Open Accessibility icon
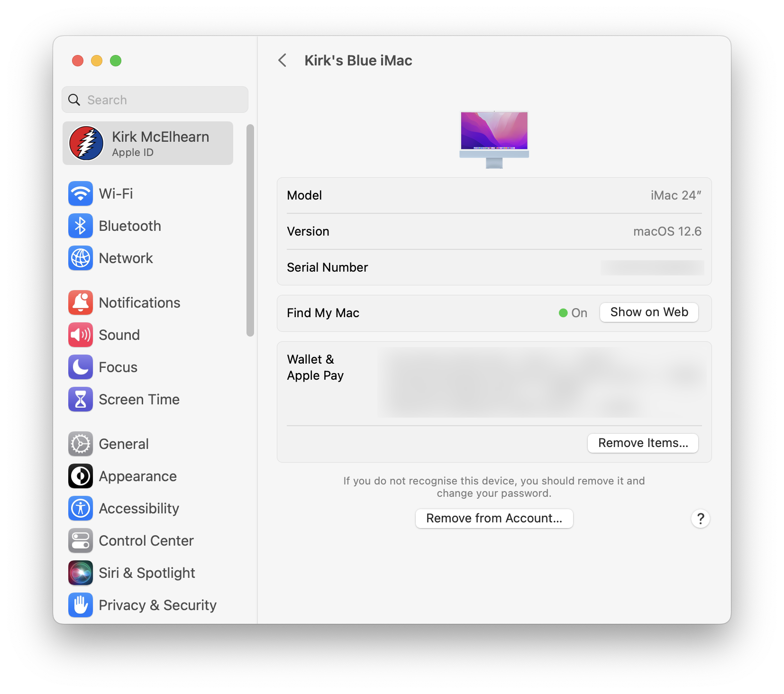This screenshot has height=694, width=784. coord(81,508)
